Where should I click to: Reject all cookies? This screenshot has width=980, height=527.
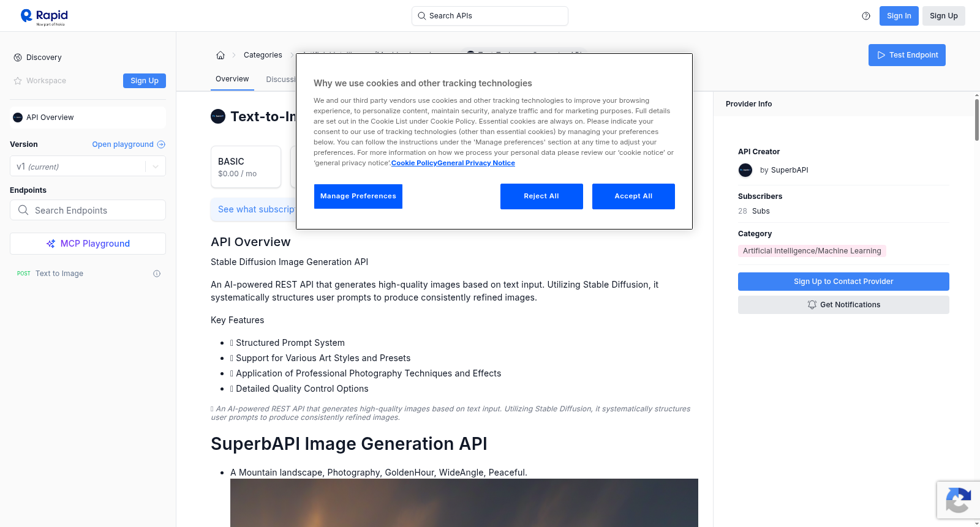[541, 196]
